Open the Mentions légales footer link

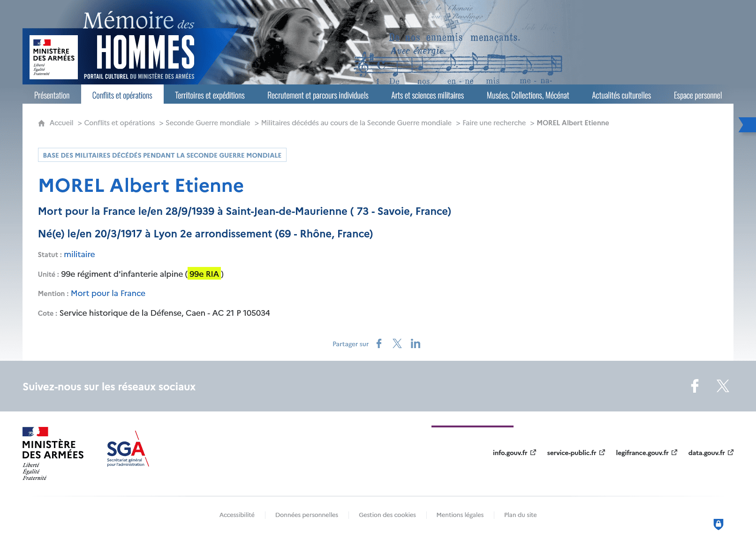[460, 515]
